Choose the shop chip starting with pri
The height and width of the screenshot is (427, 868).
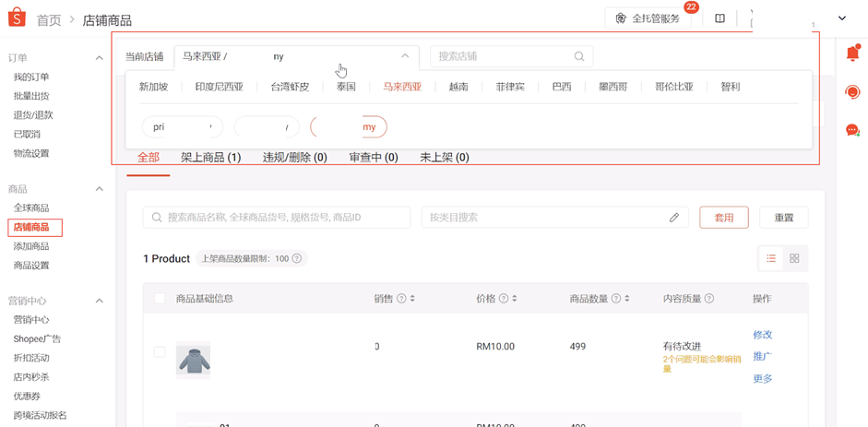pos(183,126)
